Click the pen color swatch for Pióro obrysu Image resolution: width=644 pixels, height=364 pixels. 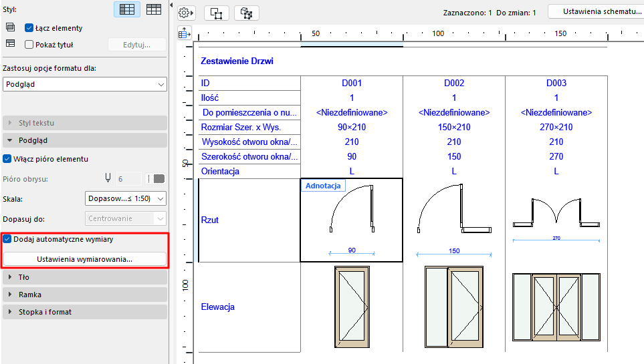pos(159,178)
